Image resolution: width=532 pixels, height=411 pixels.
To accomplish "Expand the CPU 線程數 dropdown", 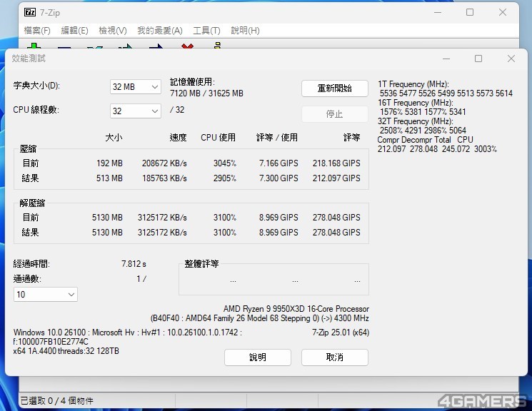I will click(136, 111).
